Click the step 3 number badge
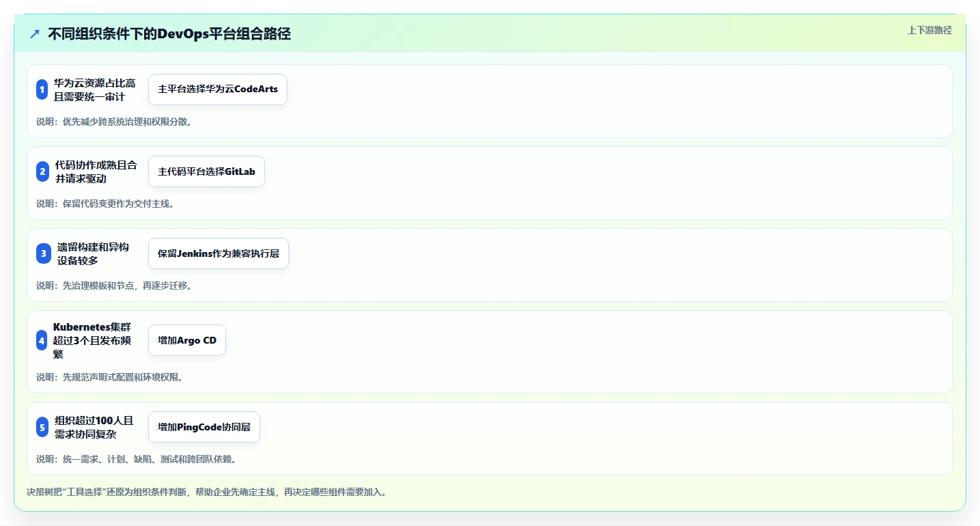This screenshot has height=526, width=980. point(44,253)
